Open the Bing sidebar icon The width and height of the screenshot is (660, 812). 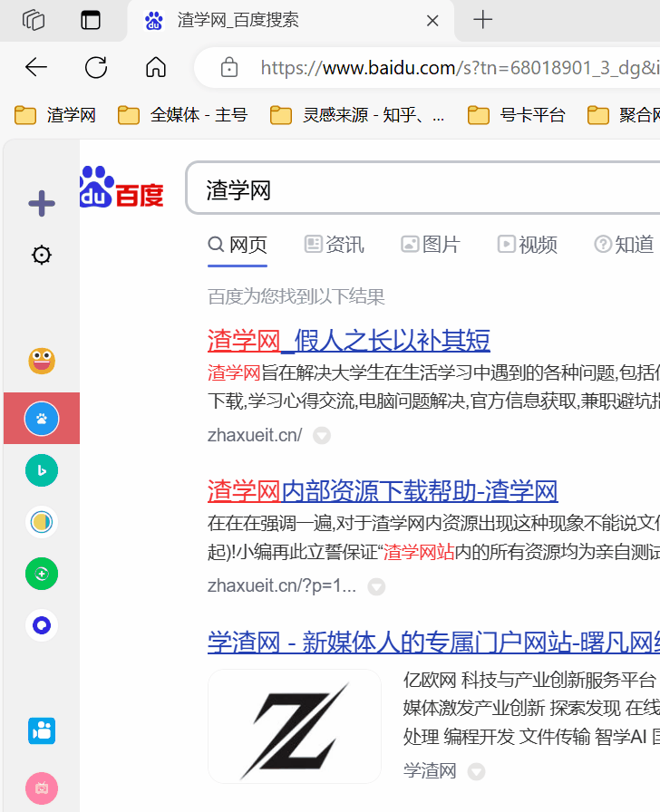tap(42, 470)
